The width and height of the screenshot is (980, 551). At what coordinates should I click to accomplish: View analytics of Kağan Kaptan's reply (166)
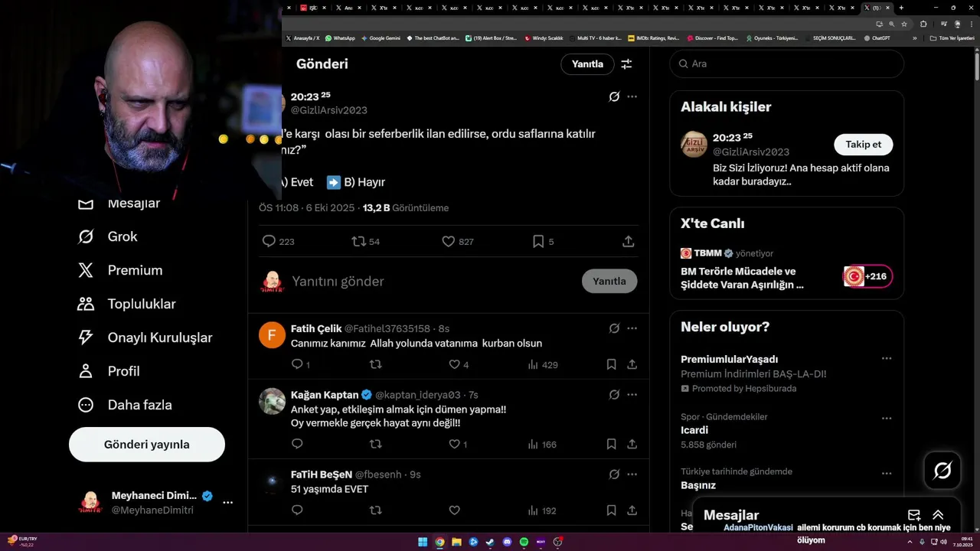point(542,444)
